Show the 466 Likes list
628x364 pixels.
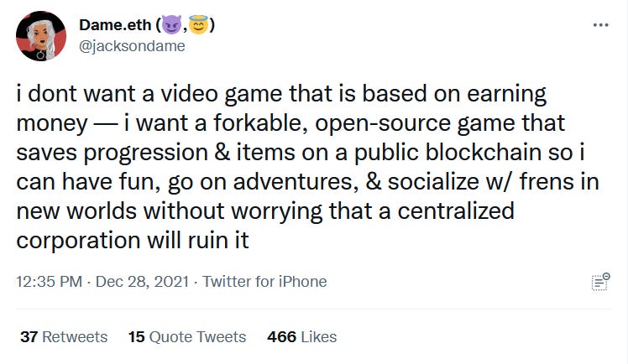click(x=301, y=337)
